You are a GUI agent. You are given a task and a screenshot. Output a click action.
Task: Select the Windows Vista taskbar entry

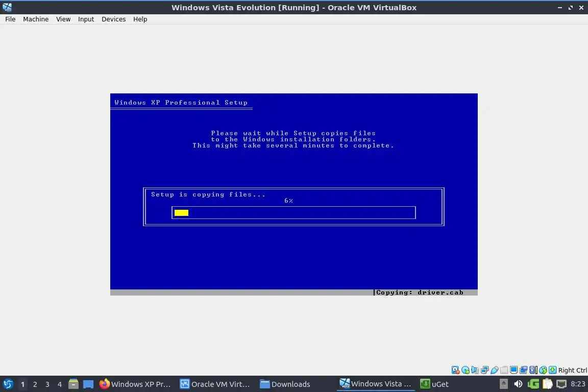click(x=376, y=384)
